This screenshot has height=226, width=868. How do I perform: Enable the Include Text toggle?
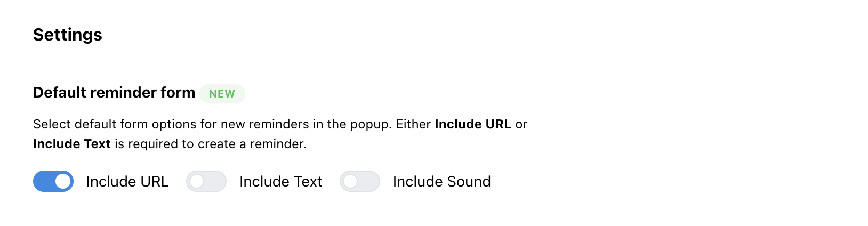[x=206, y=181]
